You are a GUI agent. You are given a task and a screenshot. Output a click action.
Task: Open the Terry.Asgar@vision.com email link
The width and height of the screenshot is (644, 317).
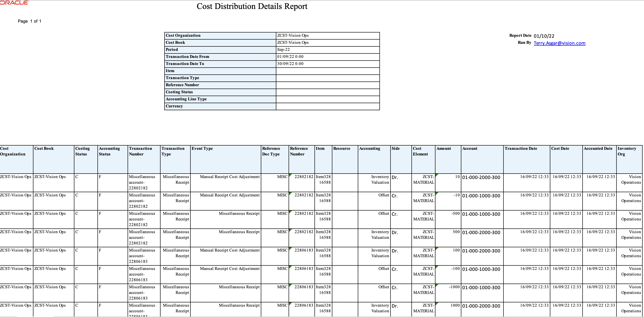point(559,43)
